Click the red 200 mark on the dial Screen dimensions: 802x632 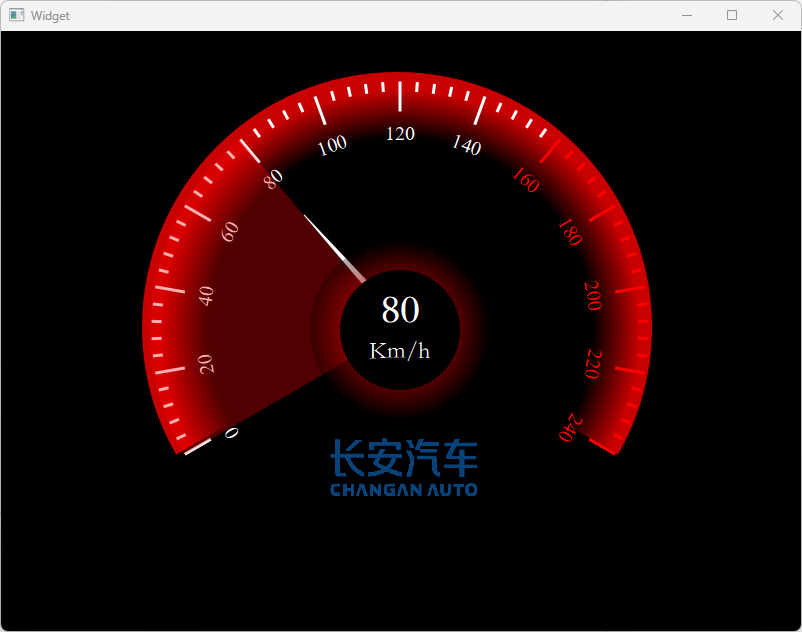point(593,296)
